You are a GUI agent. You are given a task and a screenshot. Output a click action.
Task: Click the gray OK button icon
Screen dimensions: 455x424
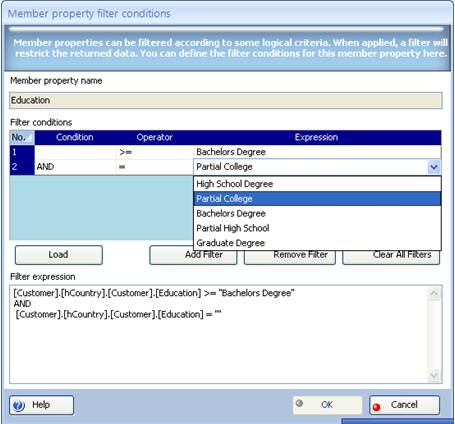pyautogui.click(x=299, y=403)
